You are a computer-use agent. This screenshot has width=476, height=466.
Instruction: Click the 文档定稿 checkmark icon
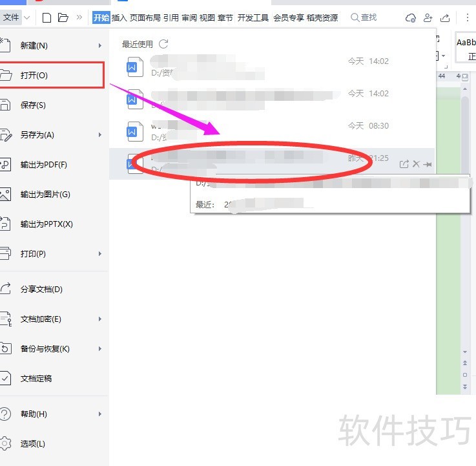click(x=5, y=379)
